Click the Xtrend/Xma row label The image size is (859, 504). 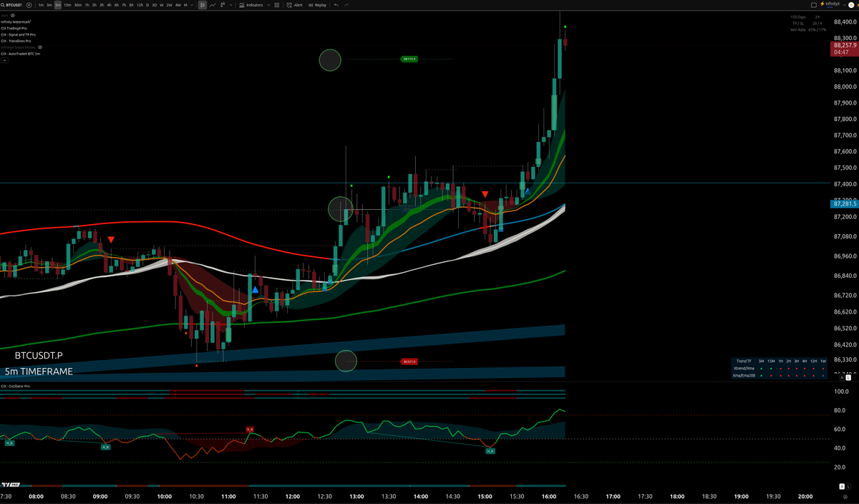tap(744, 368)
